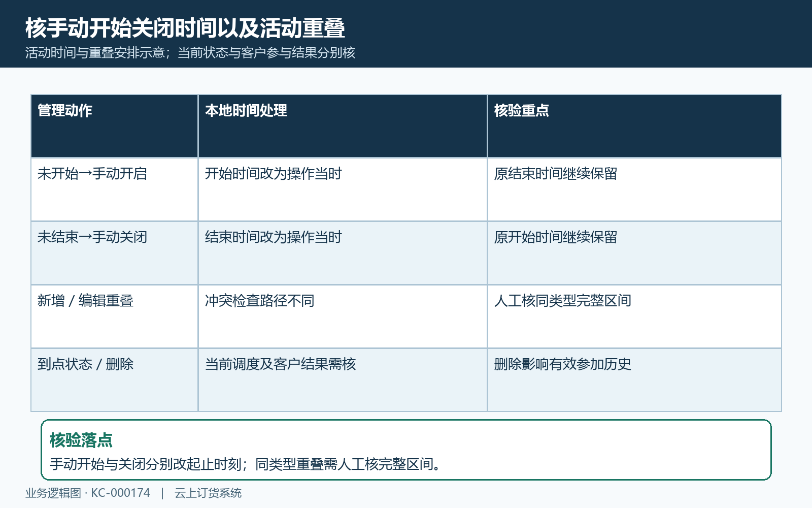Click the cell 原结束时间继续保留
812x508 pixels.
(634, 189)
